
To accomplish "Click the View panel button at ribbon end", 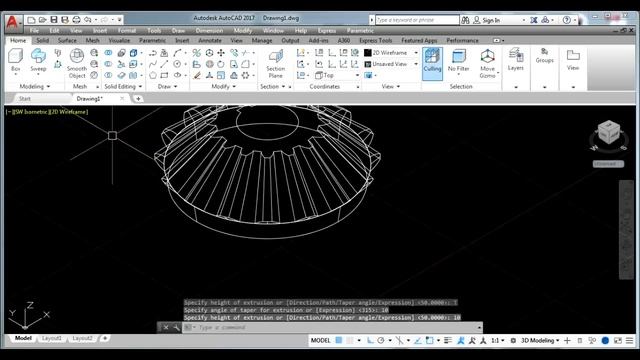I will click(x=573, y=60).
